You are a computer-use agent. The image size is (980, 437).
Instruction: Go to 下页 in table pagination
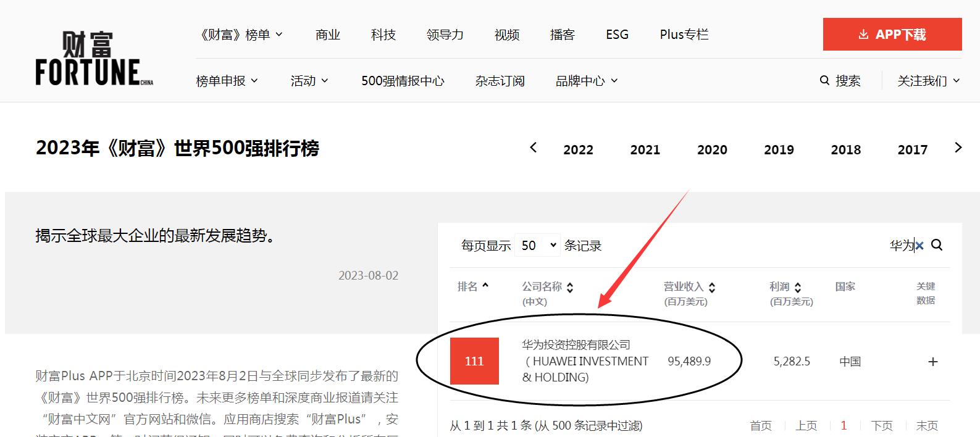(882, 425)
